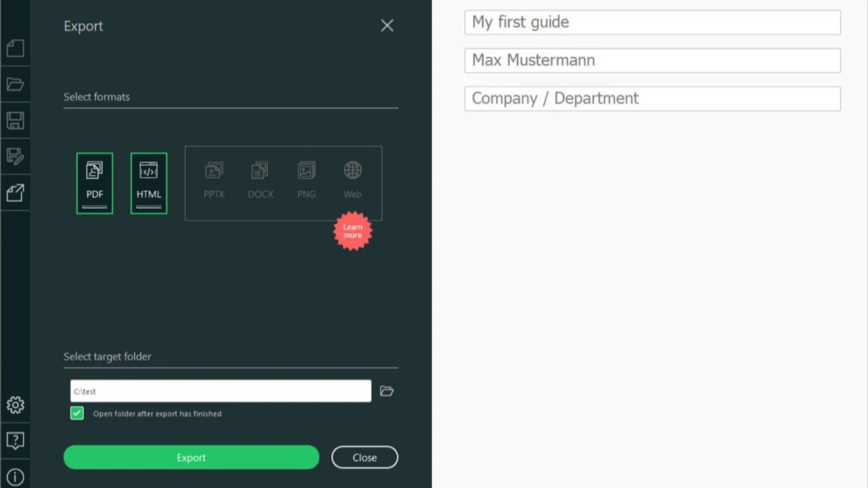This screenshot has height=488, width=868.
Task: Click the Info icon at sidebar bottom
Action: [x=15, y=477]
